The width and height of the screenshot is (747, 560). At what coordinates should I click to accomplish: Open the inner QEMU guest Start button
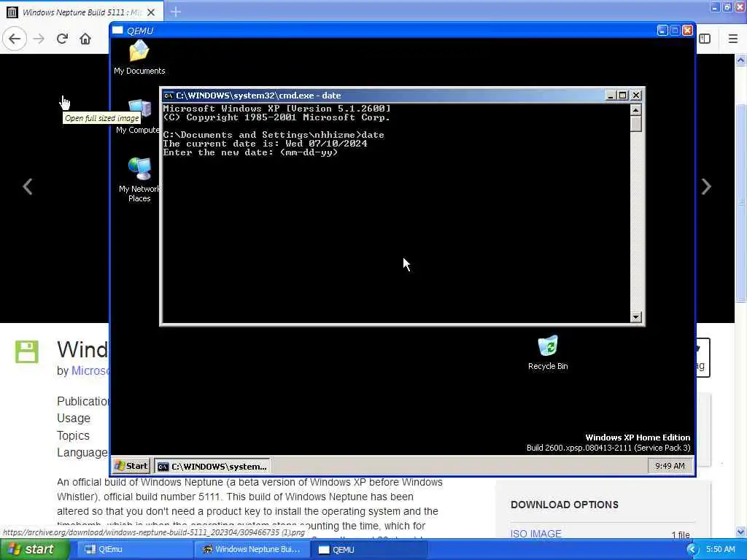pos(131,466)
